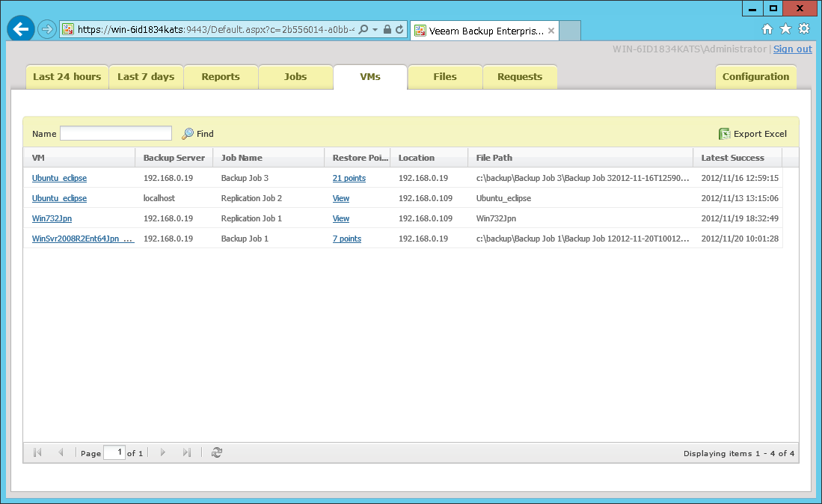Go to previous page icon in pager
The height and width of the screenshot is (504, 822).
(x=61, y=452)
